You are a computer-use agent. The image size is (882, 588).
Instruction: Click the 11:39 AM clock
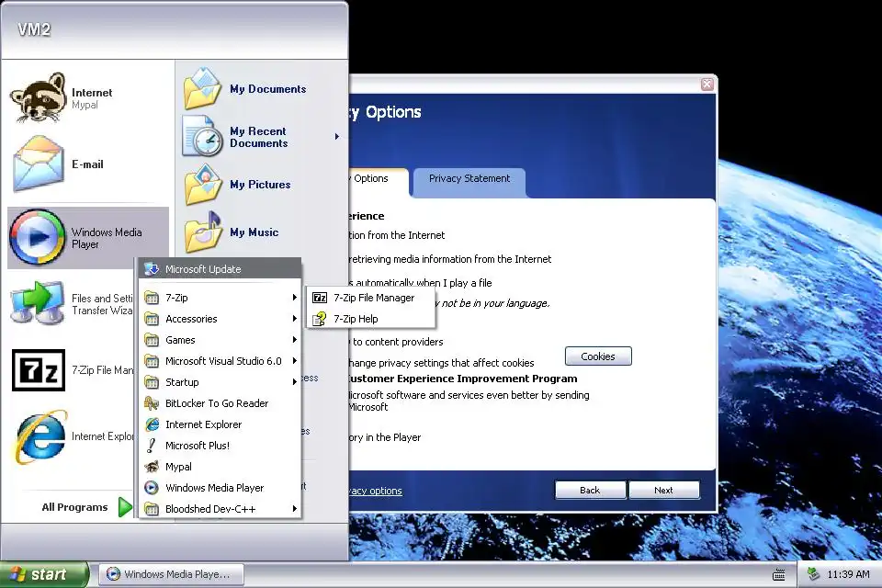[848, 574]
